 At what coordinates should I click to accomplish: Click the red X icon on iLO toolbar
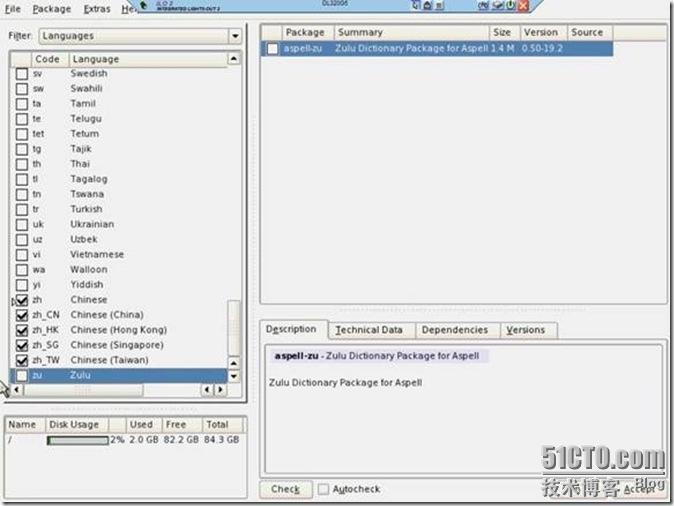coord(523,5)
